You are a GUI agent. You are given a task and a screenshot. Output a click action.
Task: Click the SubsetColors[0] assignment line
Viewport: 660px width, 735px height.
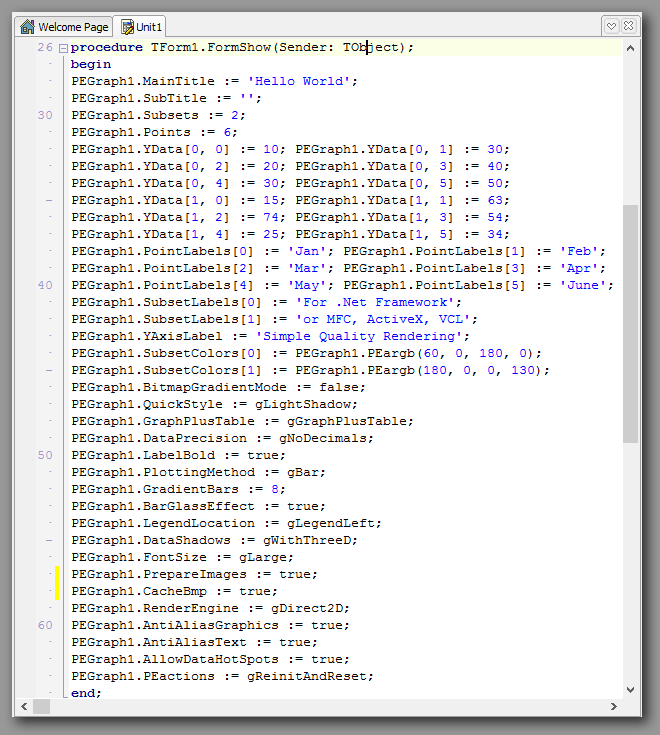(x=307, y=353)
